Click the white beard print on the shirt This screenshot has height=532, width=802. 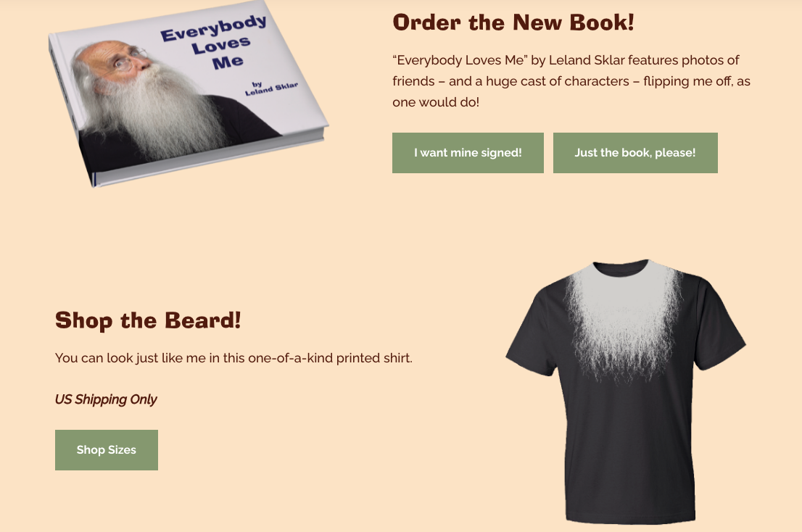point(624,321)
